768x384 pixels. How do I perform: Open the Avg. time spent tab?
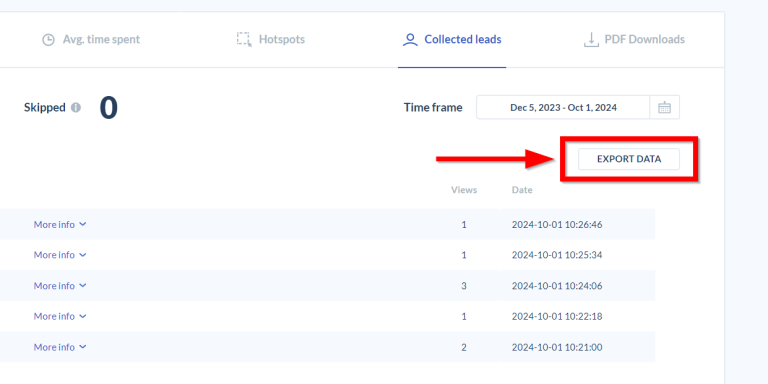91,40
